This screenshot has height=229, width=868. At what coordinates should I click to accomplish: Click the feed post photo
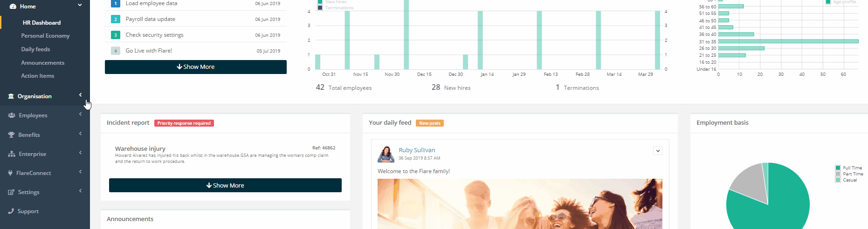[520, 204]
